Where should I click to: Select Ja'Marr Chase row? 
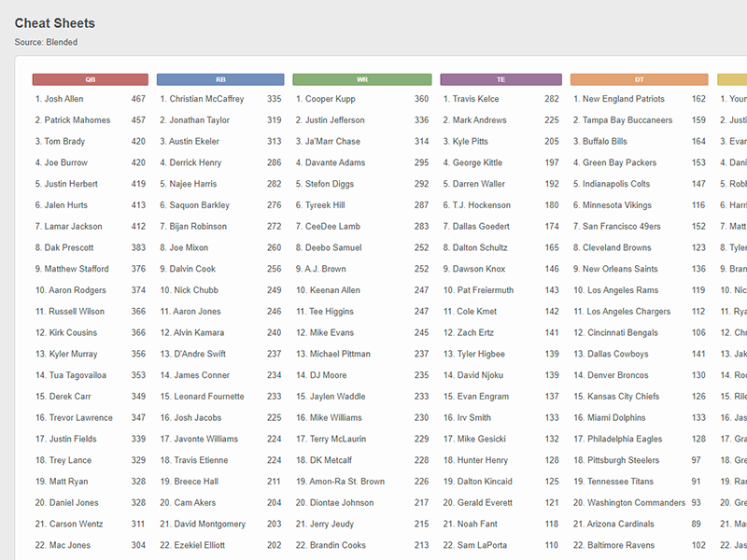click(x=362, y=142)
